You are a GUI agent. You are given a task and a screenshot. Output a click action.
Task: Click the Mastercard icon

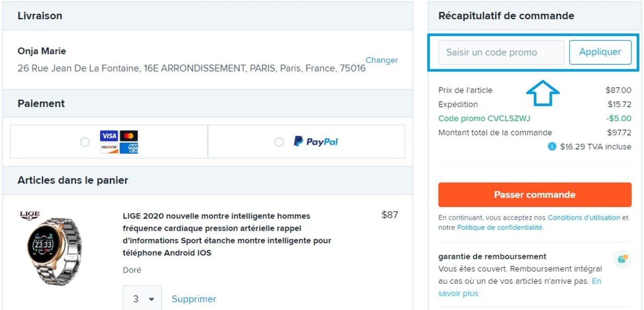point(129,135)
